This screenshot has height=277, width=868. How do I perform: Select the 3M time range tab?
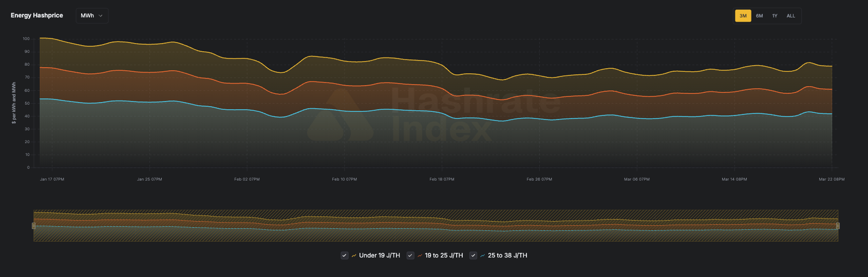click(743, 16)
